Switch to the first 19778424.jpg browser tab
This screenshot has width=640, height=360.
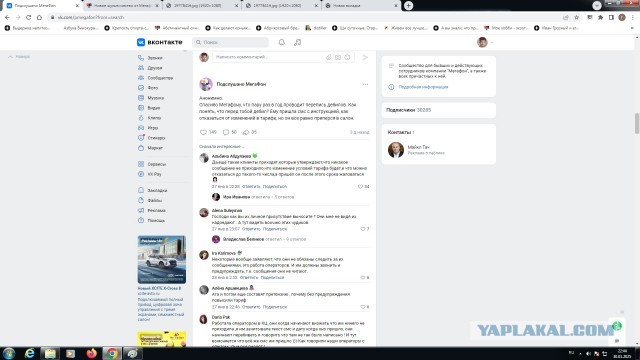pyautogui.click(x=201, y=6)
